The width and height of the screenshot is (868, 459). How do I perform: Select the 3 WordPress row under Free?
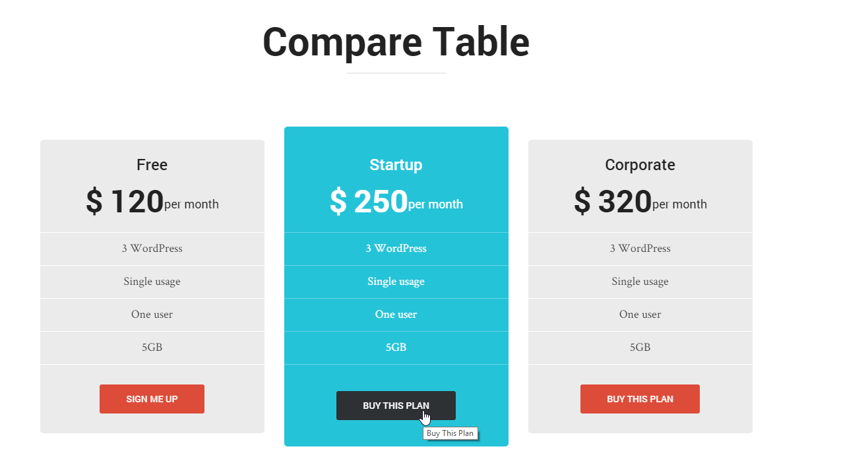(152, 249)
